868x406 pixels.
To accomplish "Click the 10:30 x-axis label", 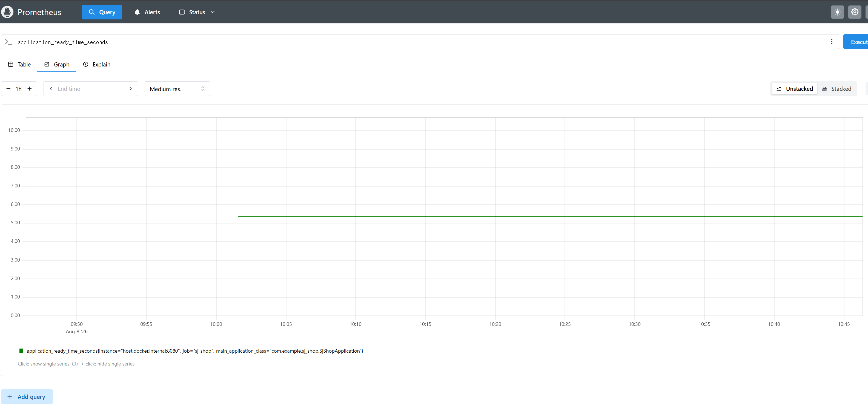I will pyautogui.click(x=634, y=324).
